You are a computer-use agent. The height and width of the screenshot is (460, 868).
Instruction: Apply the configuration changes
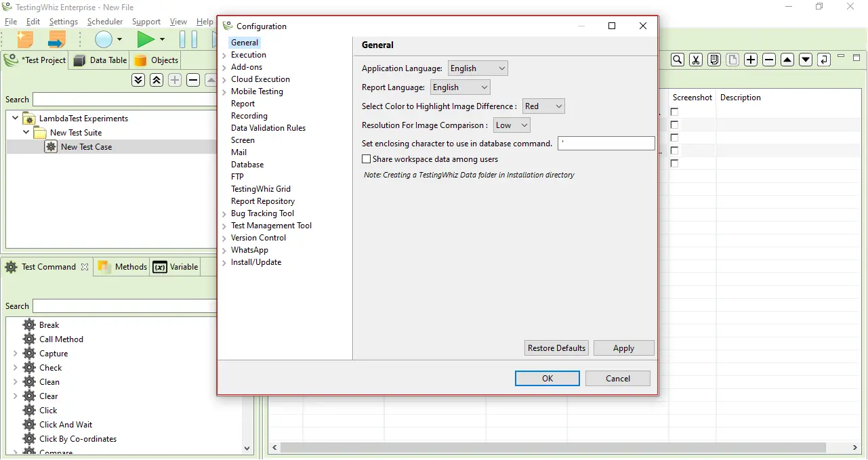click(x=623, y=348)
